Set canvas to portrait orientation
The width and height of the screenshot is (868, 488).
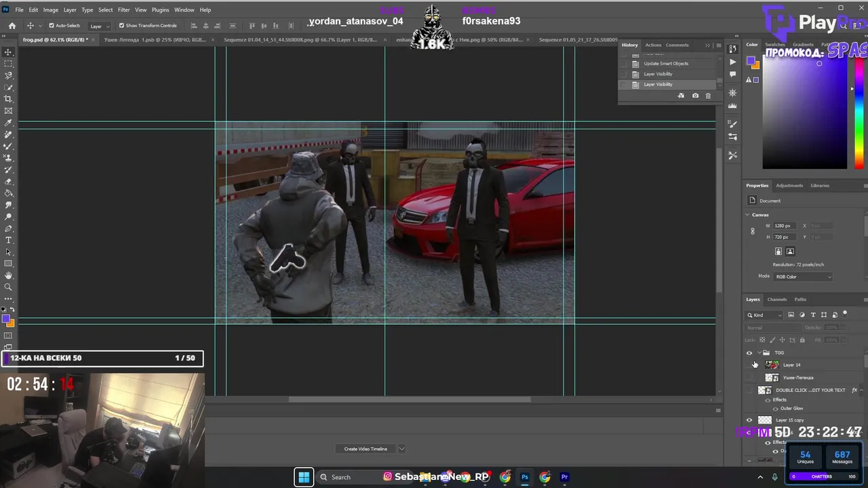pos(778,251)
